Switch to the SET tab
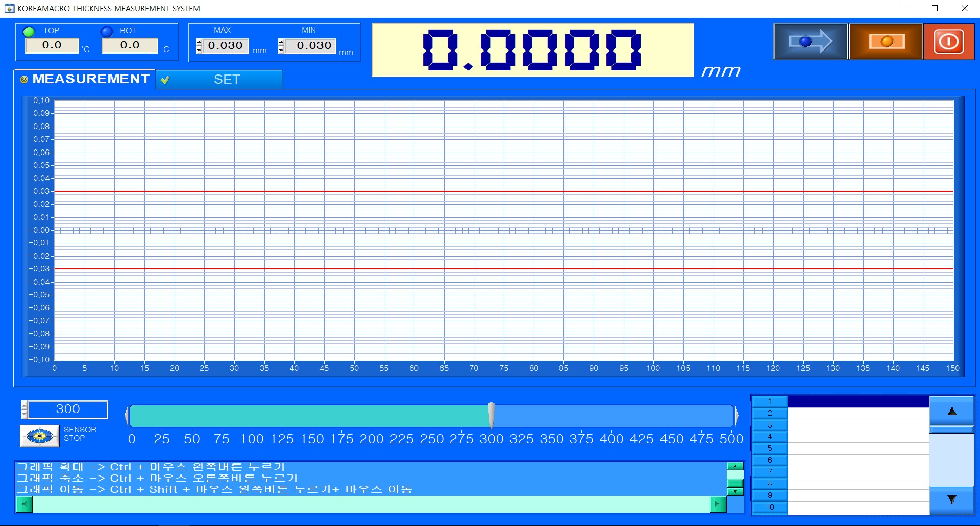Image resolution: width=980 pixels, height=526 pixels. 219,80
